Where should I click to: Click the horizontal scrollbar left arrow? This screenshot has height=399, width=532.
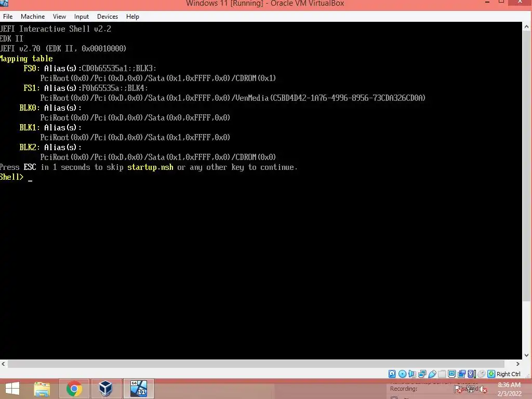pos(4,364)
